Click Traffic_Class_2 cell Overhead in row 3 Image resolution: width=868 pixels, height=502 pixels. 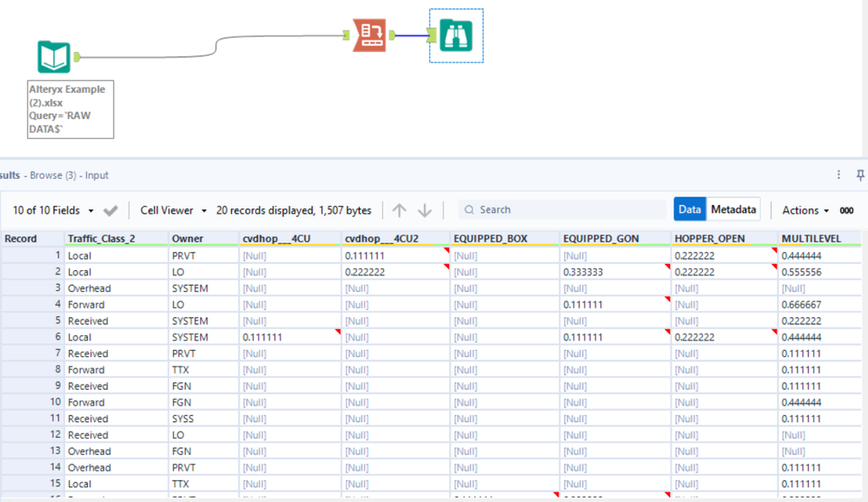pyautogui.click(x=116, y=288)
